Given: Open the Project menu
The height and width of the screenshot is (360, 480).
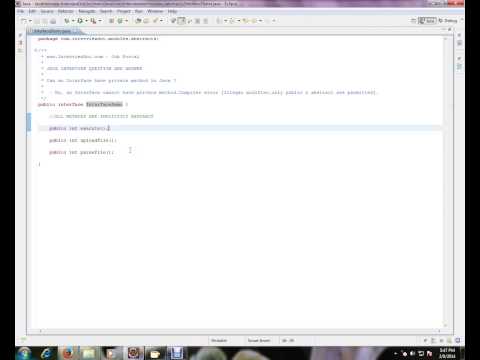Looking at the screenshot, I should point(124,11).
